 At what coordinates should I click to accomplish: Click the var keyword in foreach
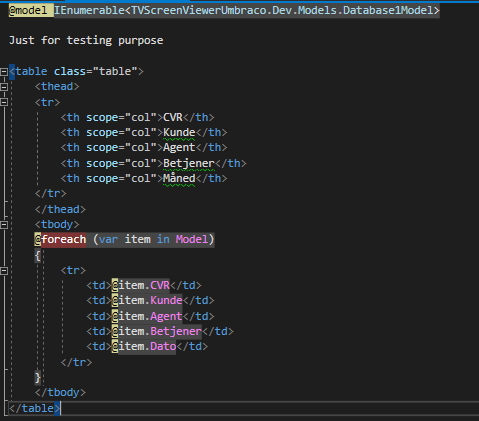point(108,240)
